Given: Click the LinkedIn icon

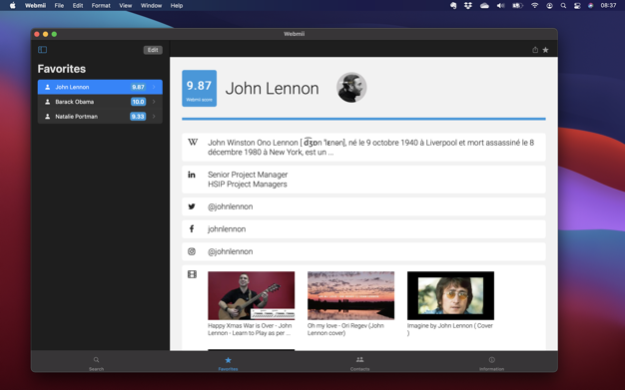Looking at the screenshot, I should click(192, 174).
